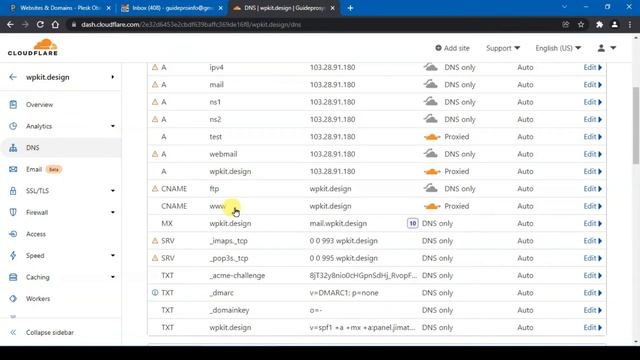Image resolution: width=640 pixels, height=360 pixels.
Task: Click the Speed lightning icon
Action: pyautogui.click(x=13, y=256)
